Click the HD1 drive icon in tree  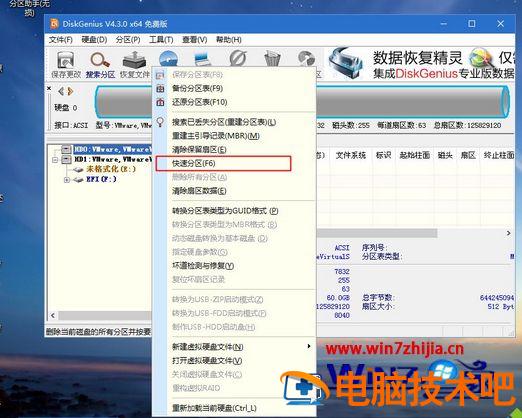coord(67,159)
